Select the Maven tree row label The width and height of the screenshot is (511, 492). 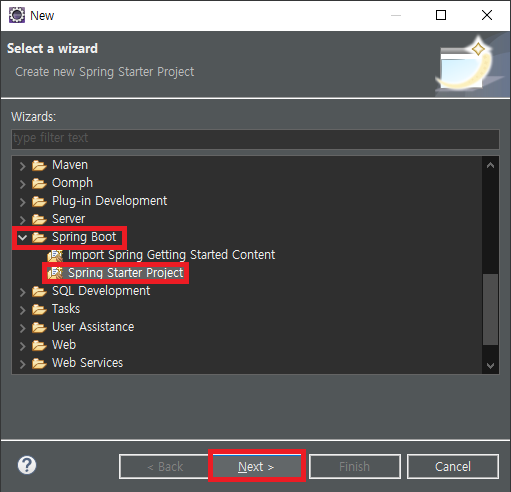click(x=70, y=165)
